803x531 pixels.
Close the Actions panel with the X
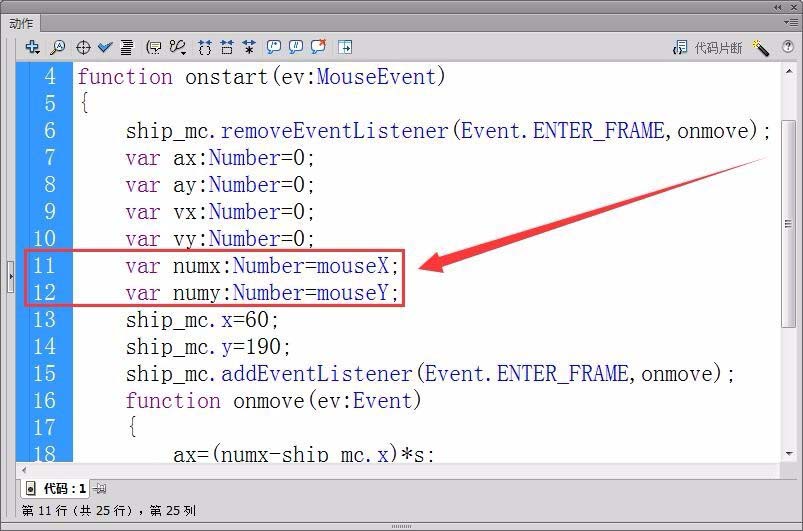[794, 7]
